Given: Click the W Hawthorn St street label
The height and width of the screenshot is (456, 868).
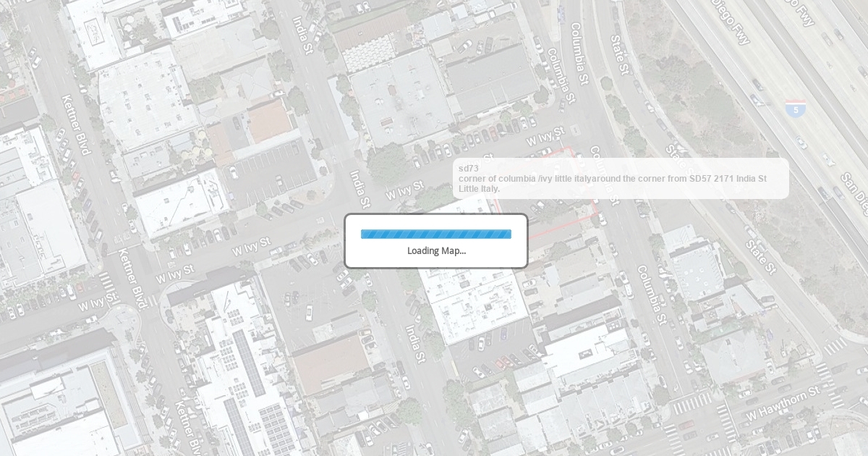Looking at the screenshot, I should coord(783,403).
